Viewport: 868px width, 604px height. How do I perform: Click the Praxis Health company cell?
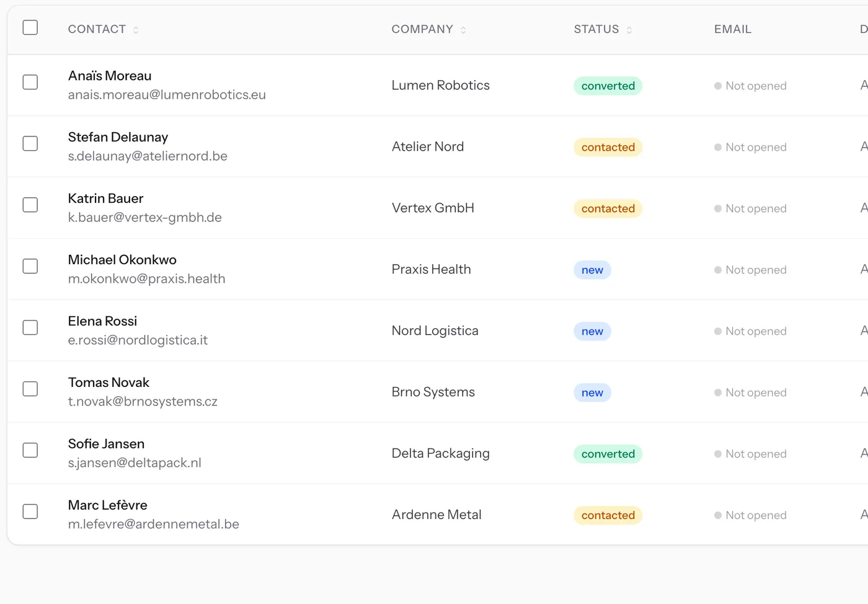pos(431,269)
